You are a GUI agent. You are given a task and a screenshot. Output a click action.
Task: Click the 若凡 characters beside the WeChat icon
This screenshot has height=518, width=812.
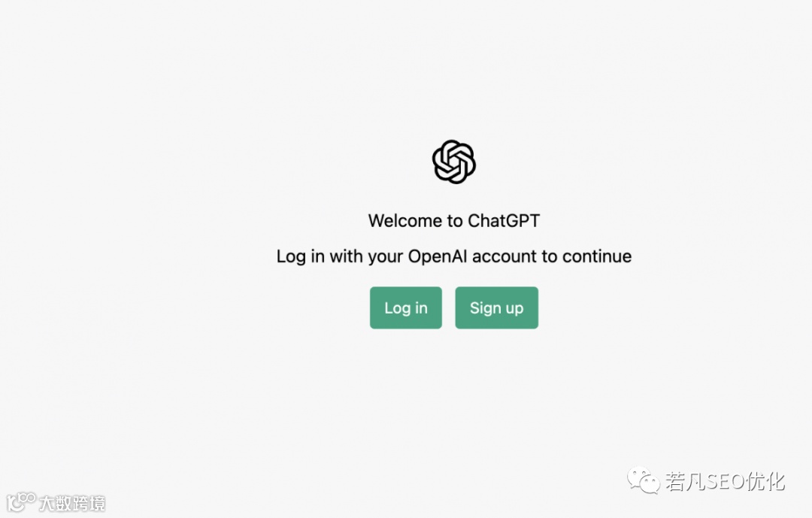point(685,481)
